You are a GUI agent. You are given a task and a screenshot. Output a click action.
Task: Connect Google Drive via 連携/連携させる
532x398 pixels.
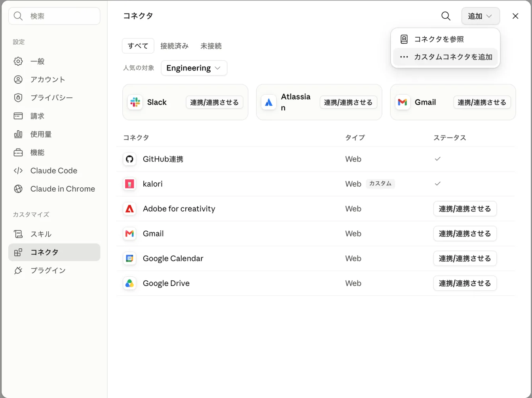click(x=465, y=283)
